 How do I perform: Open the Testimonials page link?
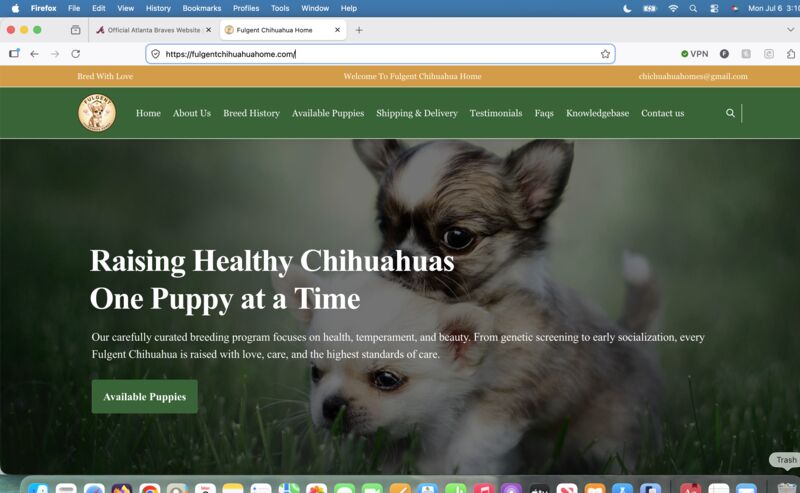point(496,113)
